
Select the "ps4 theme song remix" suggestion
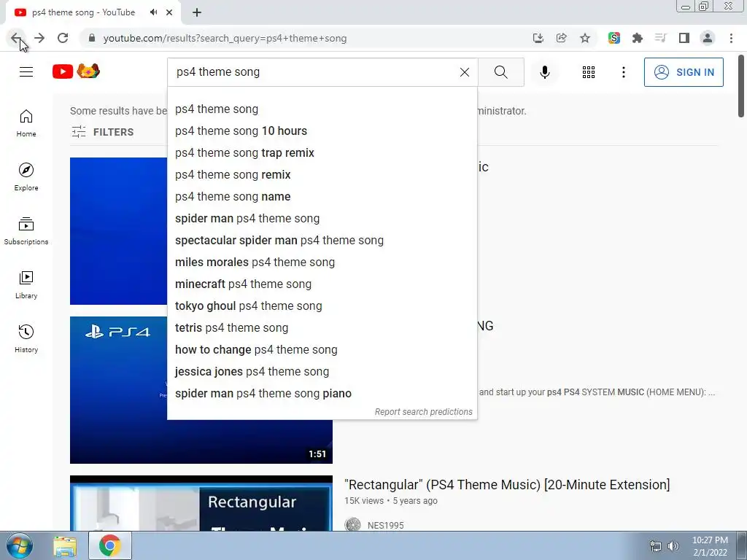322,175
